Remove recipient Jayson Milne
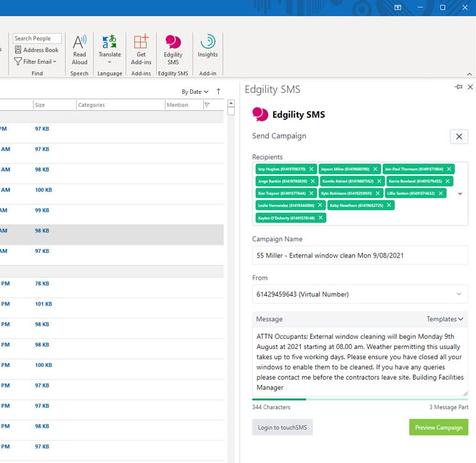Viewport: 476px width, 463px height. coord(375,169)
